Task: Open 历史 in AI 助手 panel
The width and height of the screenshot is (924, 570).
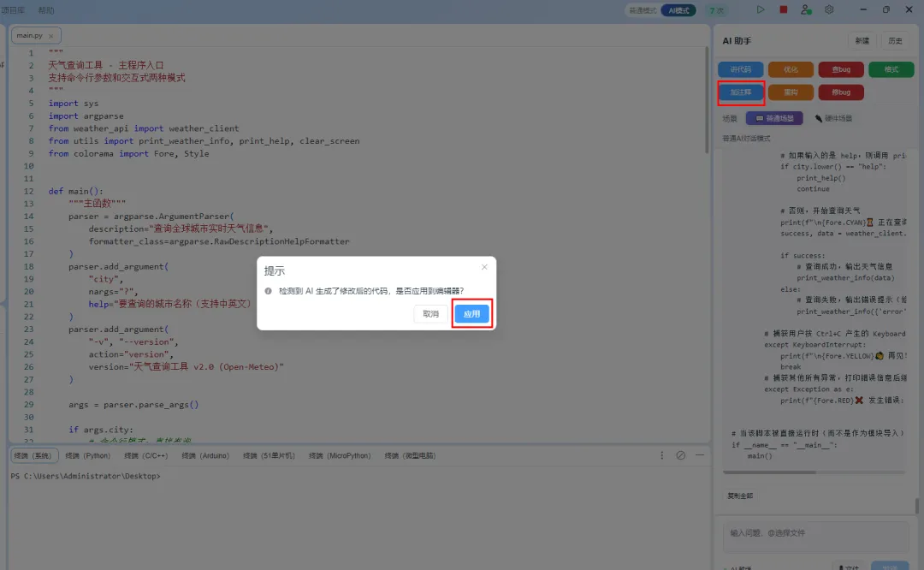Action: click(895, 41)
